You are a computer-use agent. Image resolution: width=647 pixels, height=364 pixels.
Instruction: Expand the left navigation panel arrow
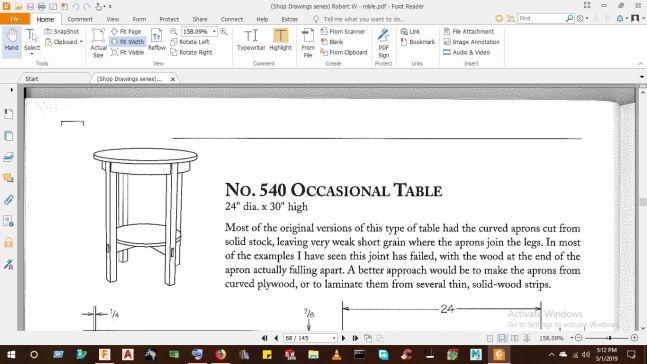pyautogui.click(x=12, y=90)
